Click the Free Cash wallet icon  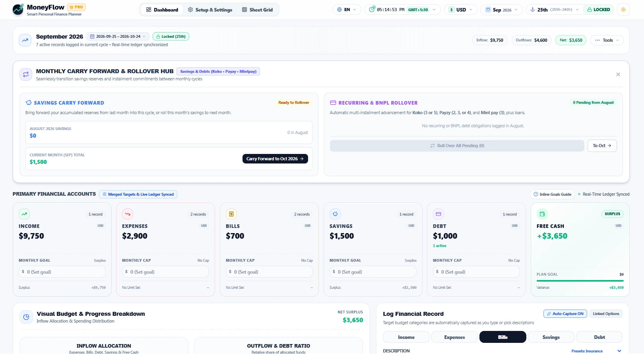[542, 214]
